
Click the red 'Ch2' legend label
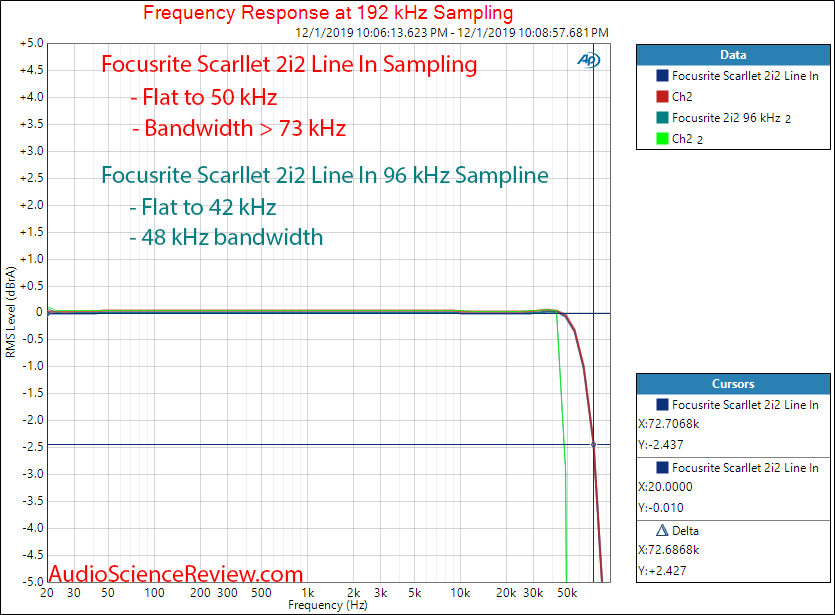(682, 96)
